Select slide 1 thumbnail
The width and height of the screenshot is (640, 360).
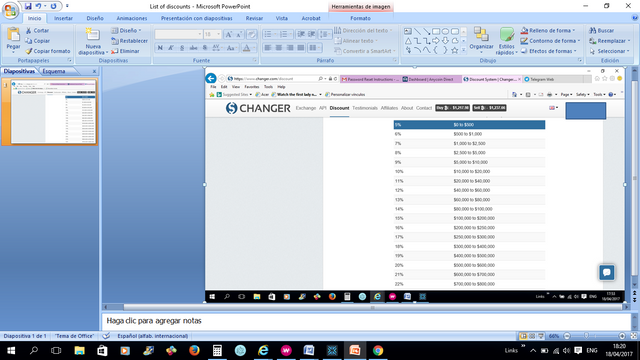coord(53,112)
